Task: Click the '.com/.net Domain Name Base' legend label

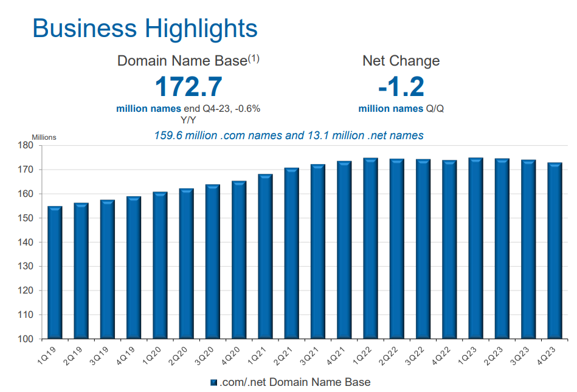Action: pyautogui.click(x=295, y=382)
